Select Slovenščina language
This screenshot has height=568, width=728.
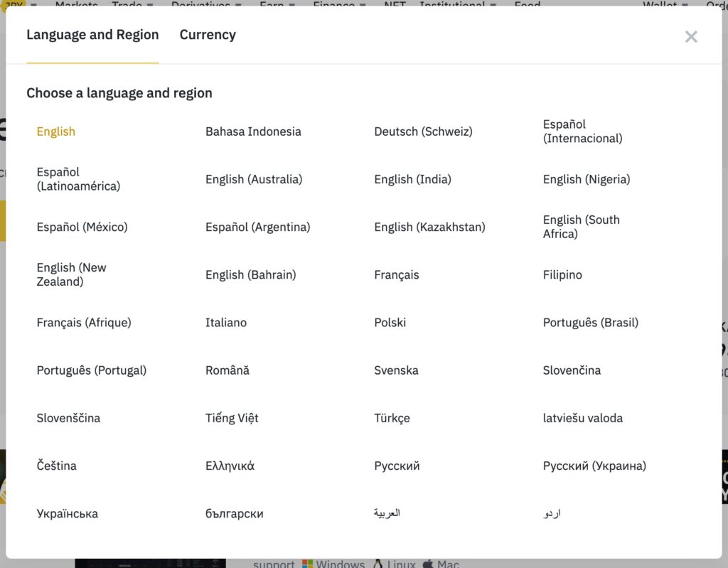click(x=68, y=419)
